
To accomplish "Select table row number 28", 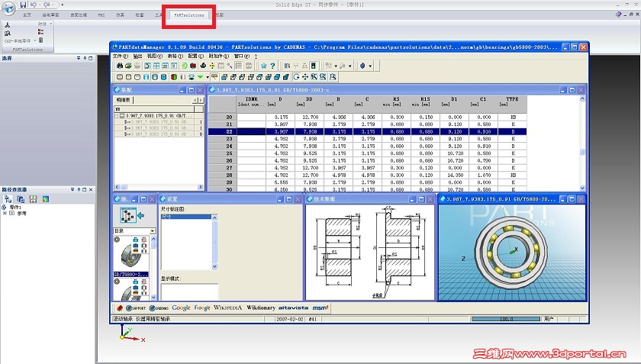I will [367, 175].
